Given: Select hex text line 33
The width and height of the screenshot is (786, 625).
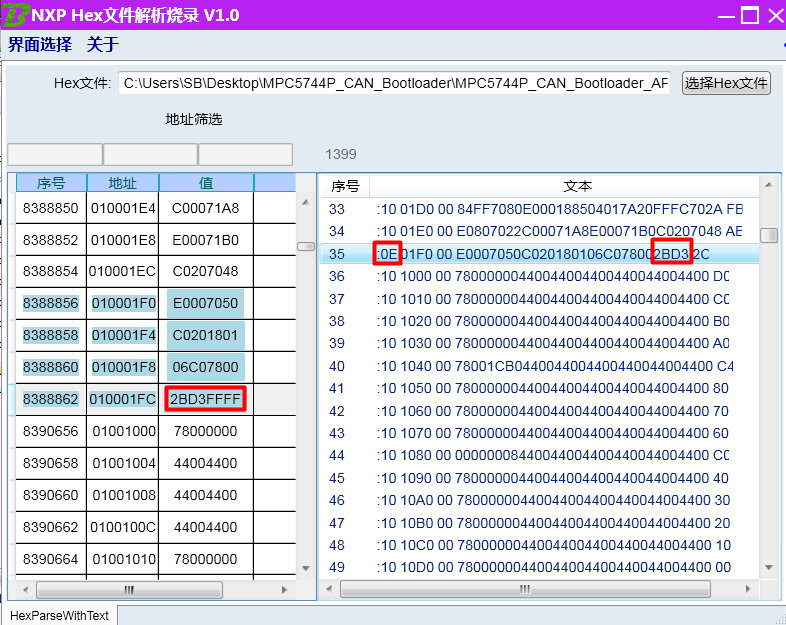Looking at the screenshot, I should click(539, 209).
